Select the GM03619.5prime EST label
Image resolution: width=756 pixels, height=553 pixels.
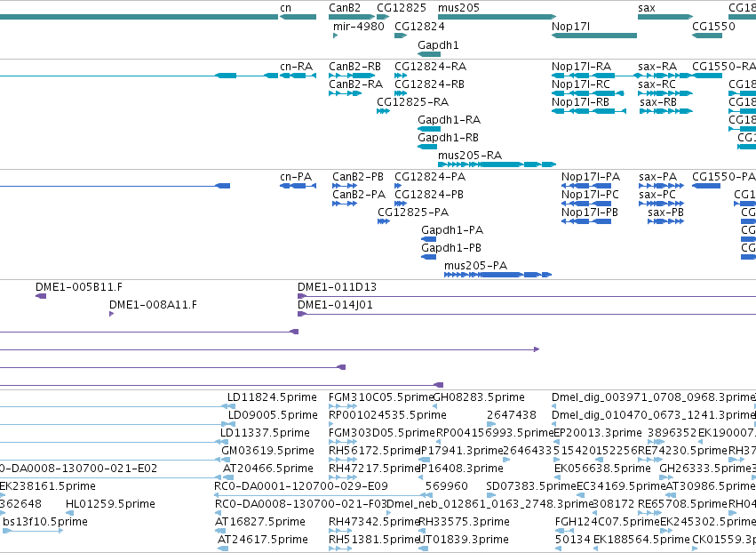click(267, 451)
